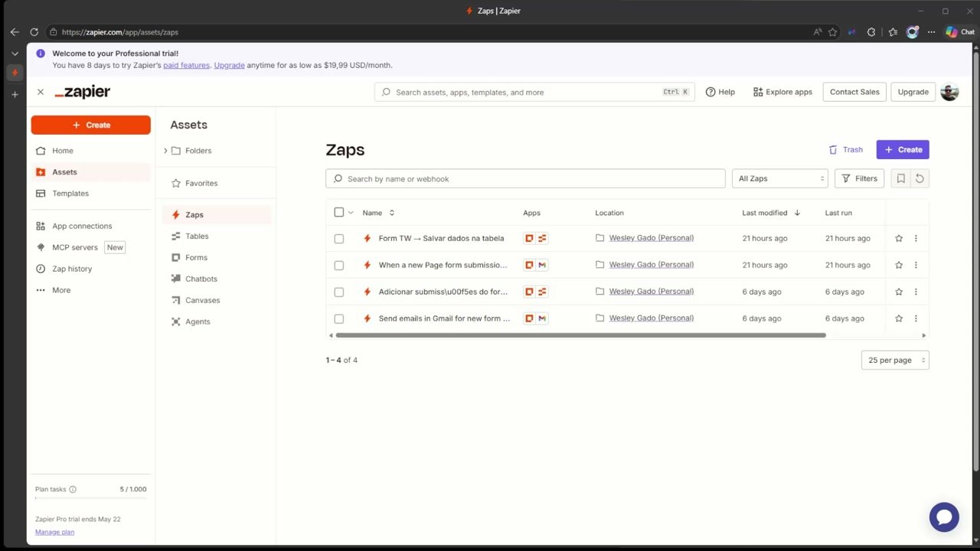Open the chat support bubble

pos(944,517)
